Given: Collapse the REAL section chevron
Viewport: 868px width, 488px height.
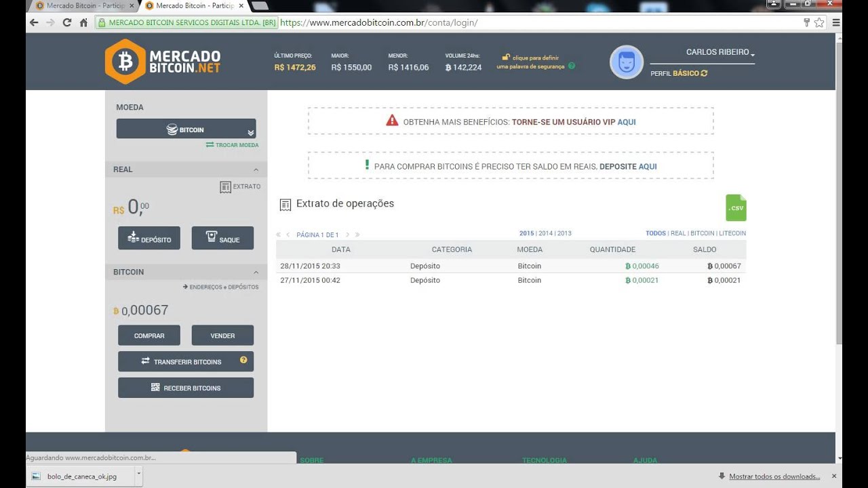Looking at the screenshot, I should (256, 169).
